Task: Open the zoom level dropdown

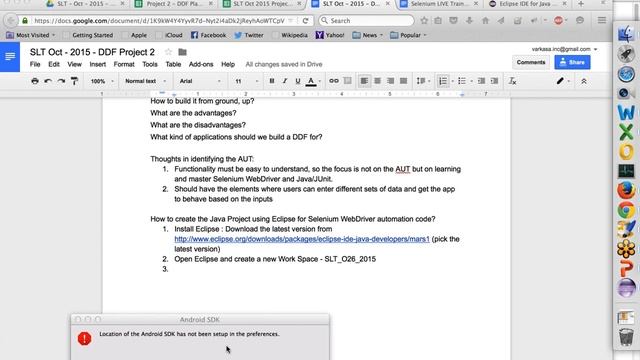Action: [102, 81]
